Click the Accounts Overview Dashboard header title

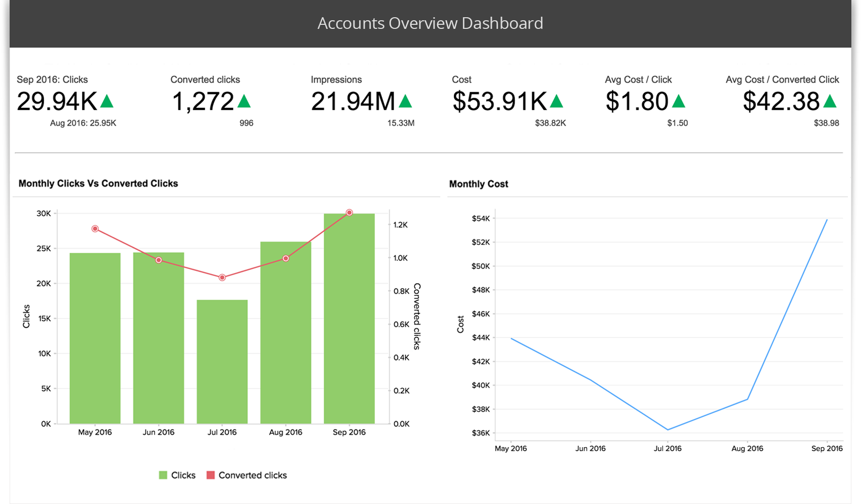[x=430, y=23]
